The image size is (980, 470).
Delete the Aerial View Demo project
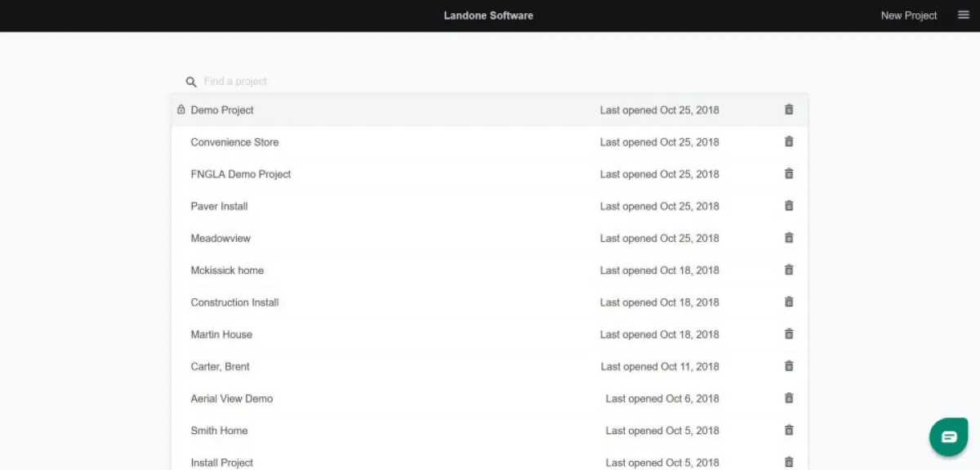[789, 398]
